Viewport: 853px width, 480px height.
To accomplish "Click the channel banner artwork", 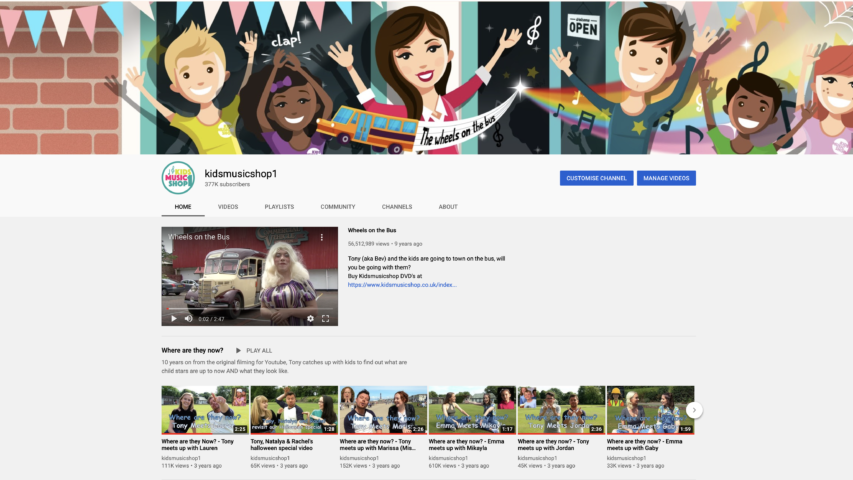I will [426, 77].
